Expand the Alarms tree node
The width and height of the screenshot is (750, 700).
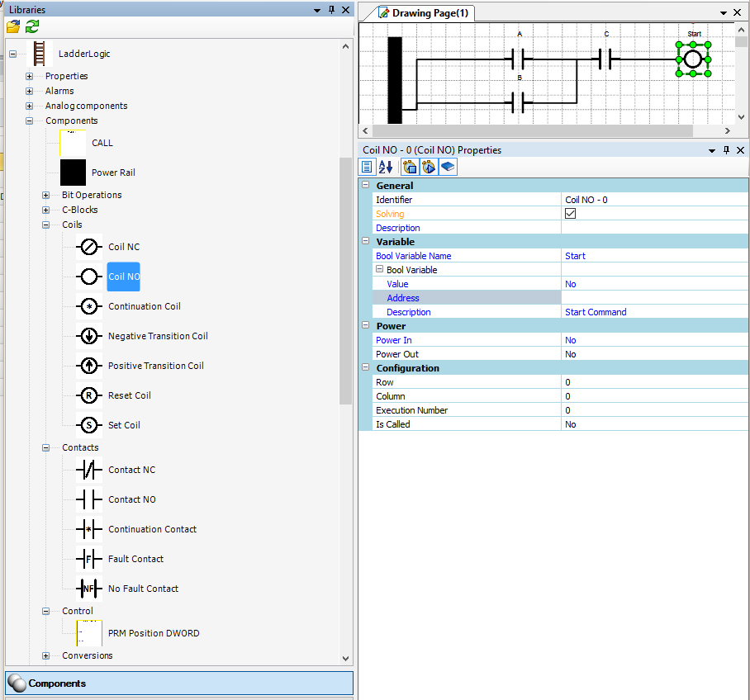click(x=30, y=91)
